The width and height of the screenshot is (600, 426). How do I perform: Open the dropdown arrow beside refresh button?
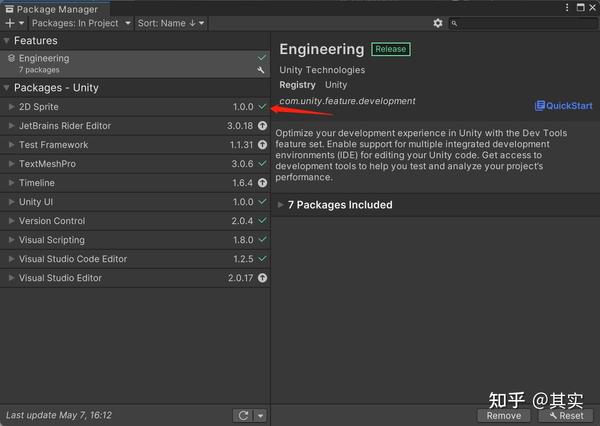[260, 415]
